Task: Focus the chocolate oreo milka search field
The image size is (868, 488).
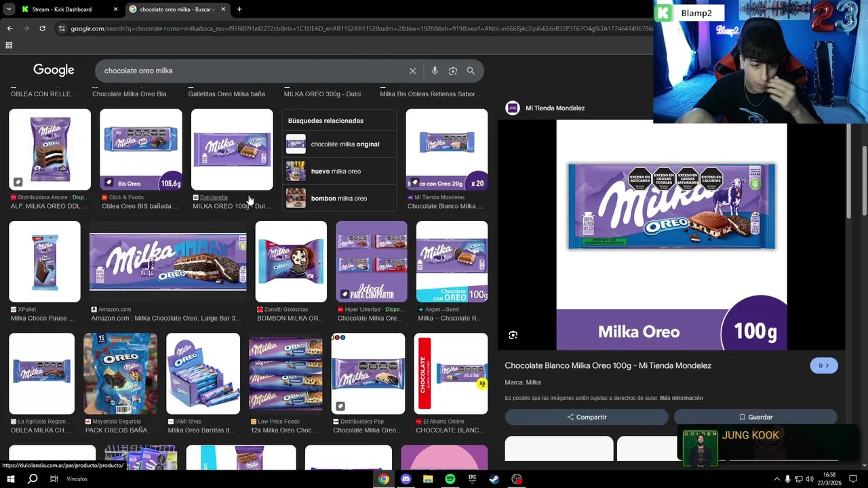Action: click(251, 70)
